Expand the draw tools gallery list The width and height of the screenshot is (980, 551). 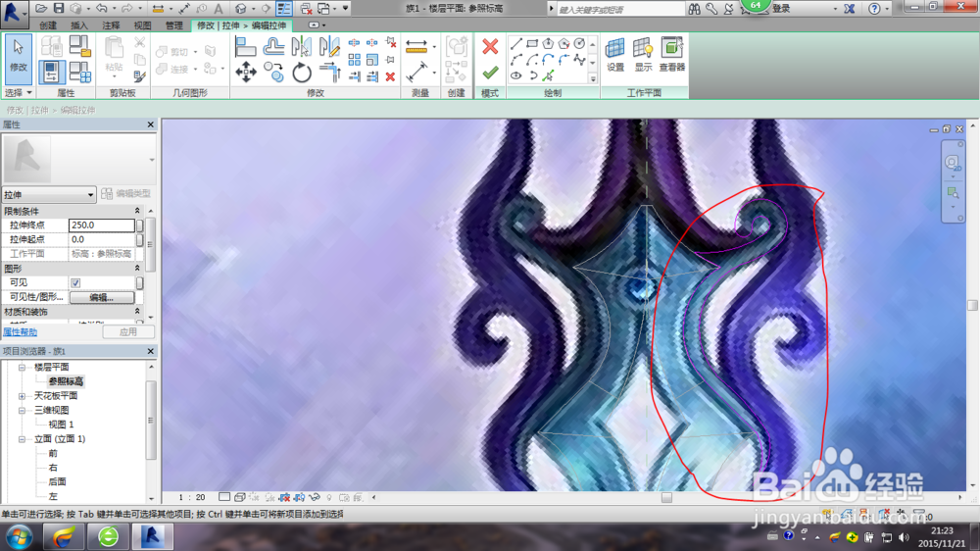coord(593,78)
